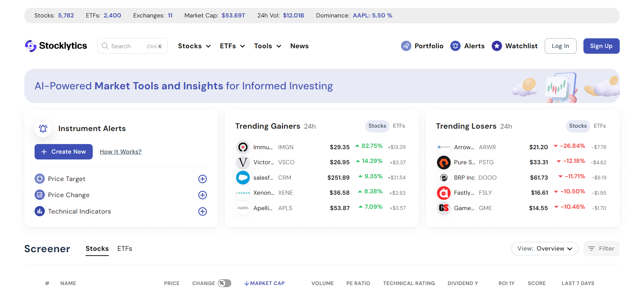The image size is (644, 296).
Task: Open the News menu item
Action: pos(299,46)
